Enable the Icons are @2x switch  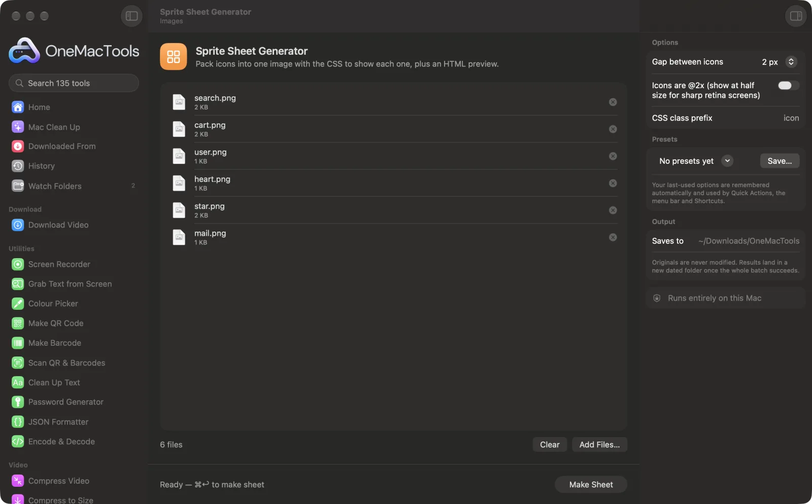point(788,85)
